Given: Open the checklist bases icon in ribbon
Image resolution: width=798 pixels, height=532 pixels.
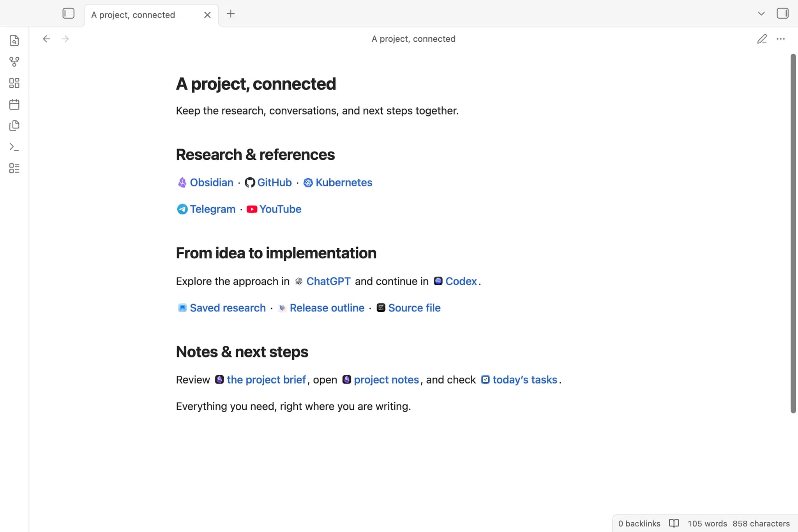Looking at the screenshot, I should click(x=14, y=168).
